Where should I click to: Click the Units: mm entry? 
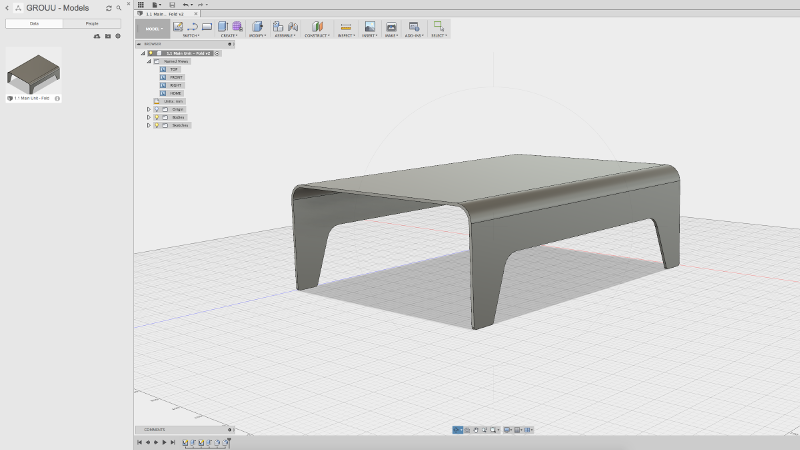[x=169, y=101]
